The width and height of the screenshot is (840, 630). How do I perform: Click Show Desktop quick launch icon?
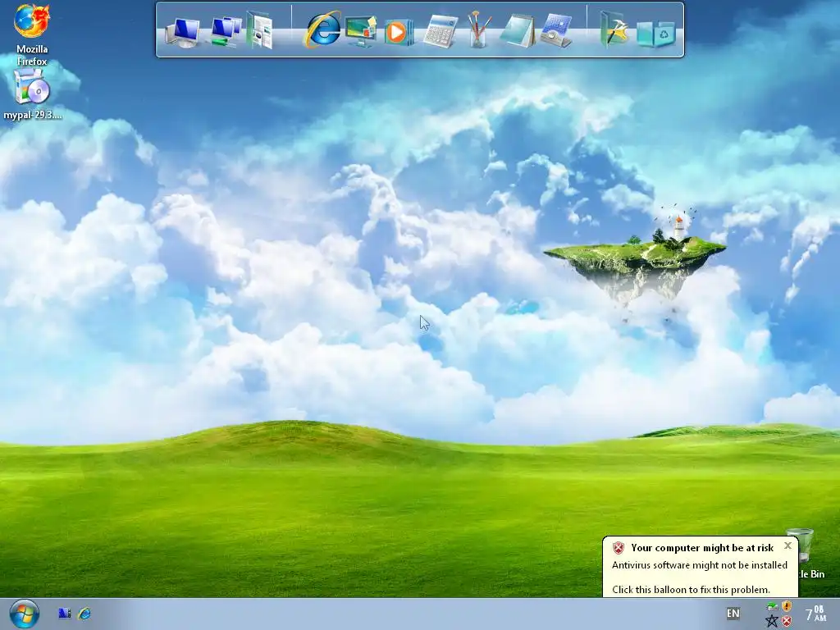coord(64,614)
